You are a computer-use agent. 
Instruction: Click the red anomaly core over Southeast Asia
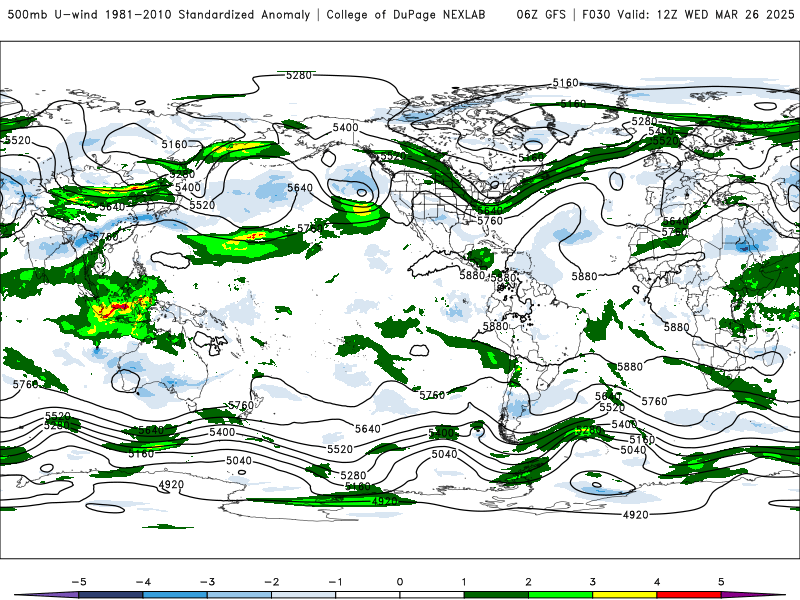click(x=116, y=308)
